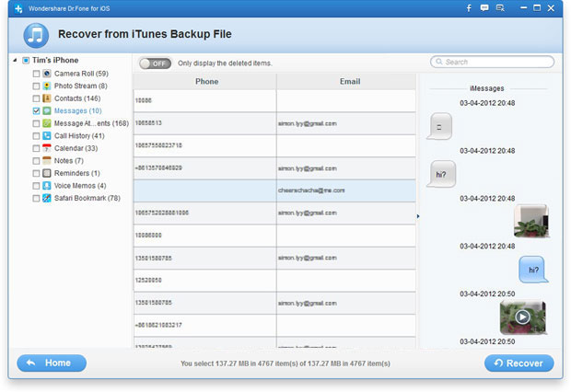Select the Contacts (146) label
This screenshot has height=392, width=571.
[x=77, y=98]
